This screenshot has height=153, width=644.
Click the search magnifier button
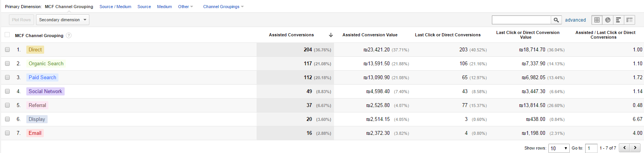(x=556, y=20)
